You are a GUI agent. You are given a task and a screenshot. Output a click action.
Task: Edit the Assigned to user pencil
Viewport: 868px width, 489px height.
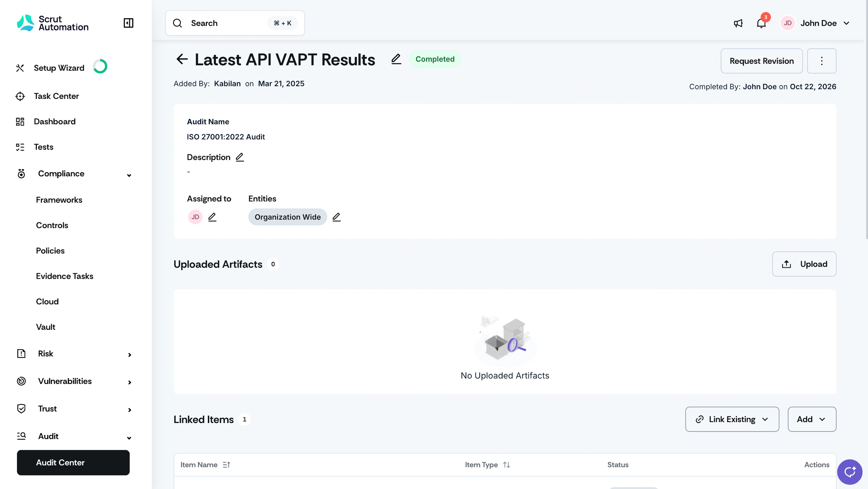pos(212,217)
